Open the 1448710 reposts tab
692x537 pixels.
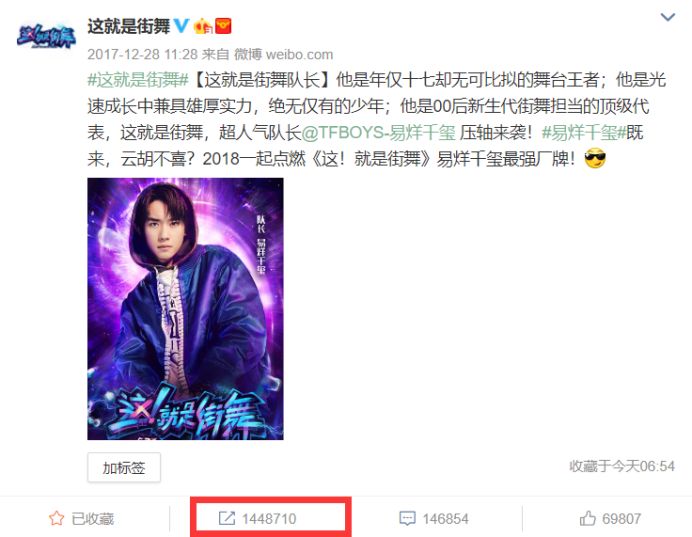tap(257, 518)
